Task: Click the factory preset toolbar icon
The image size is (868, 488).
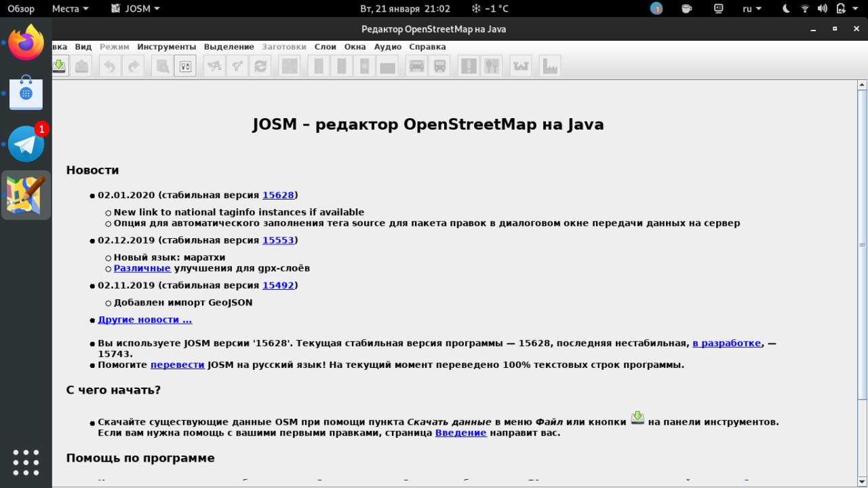Action: tap(550, 66)
